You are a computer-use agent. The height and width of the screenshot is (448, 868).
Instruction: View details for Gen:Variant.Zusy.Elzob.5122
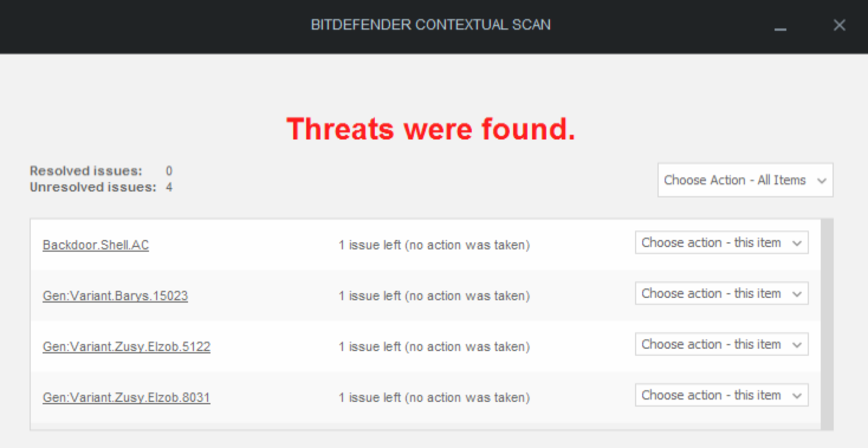[127, 347]
